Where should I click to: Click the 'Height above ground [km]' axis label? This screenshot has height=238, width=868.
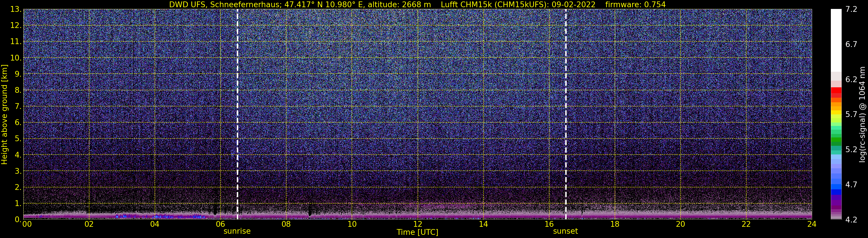4,115
